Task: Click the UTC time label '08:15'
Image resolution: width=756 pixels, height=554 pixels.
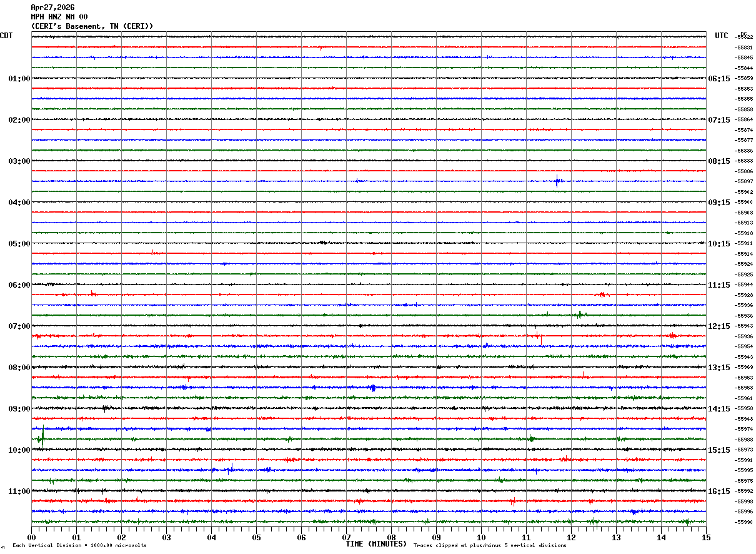Action: click(x=719, y=161)
